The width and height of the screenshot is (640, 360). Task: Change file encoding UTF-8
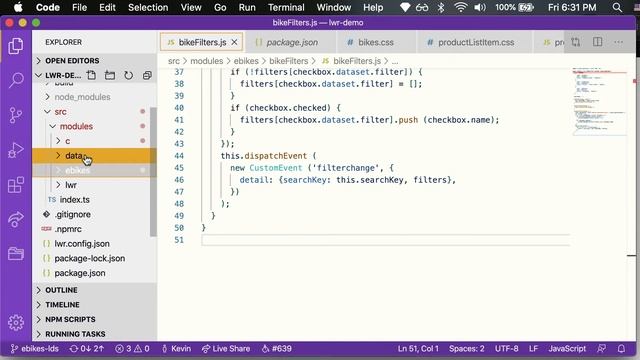[x=507, y=349]
